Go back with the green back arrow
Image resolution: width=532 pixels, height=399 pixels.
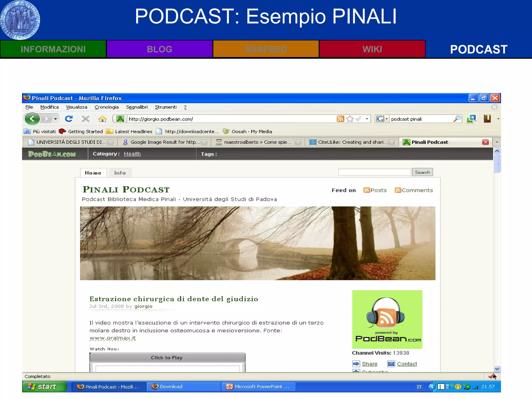pos(32,119)
